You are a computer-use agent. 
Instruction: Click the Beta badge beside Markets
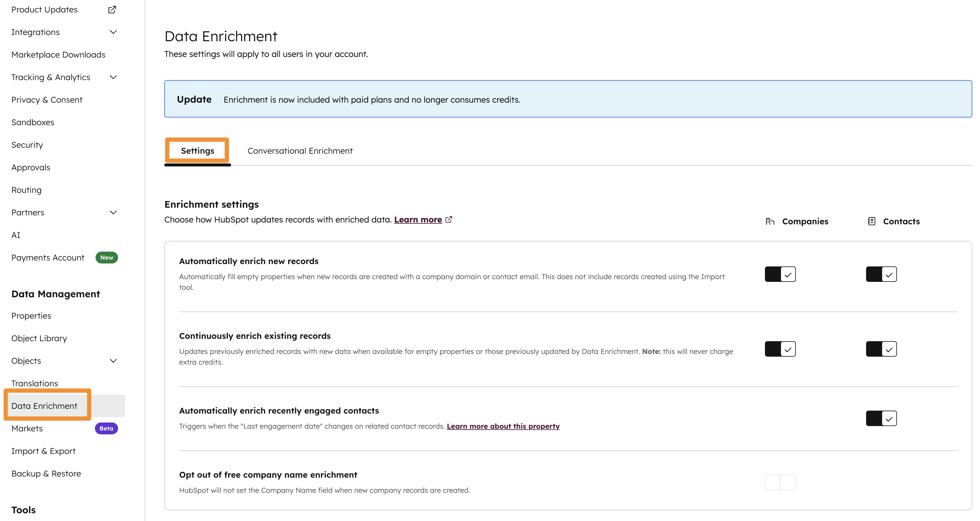(x=106, y=428)
